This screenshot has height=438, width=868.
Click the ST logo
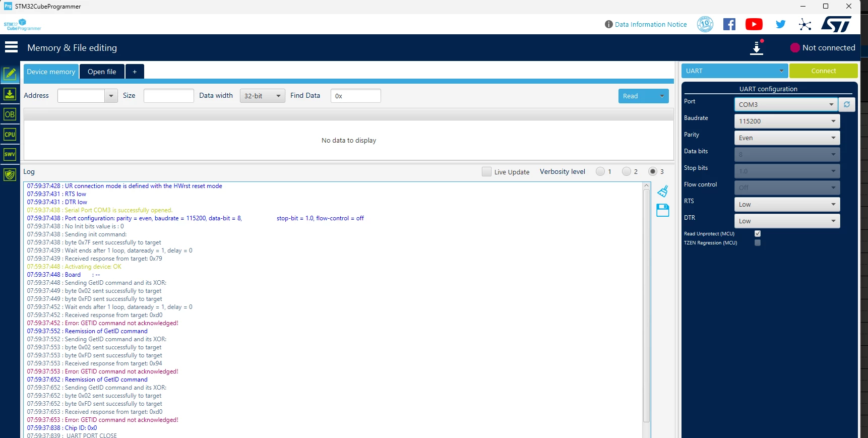836,24
